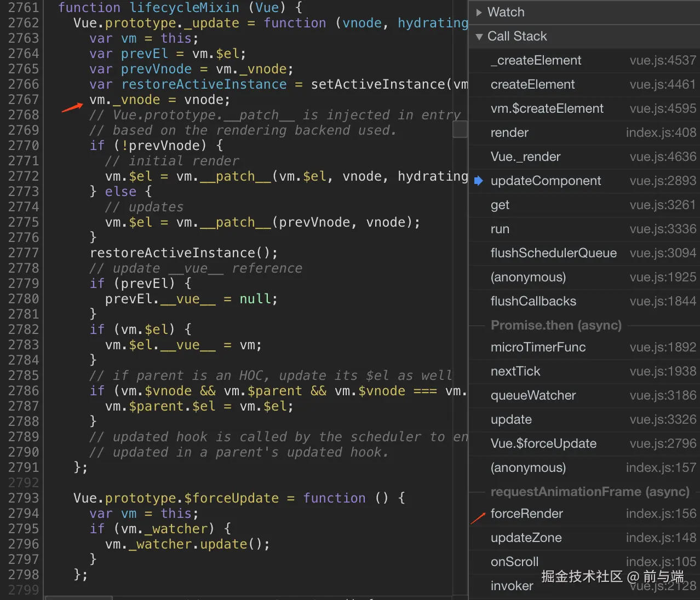Select the microTimerFunc stack frame
The width and height of the screenshot is (700, 600).
(x=584, y=347)
